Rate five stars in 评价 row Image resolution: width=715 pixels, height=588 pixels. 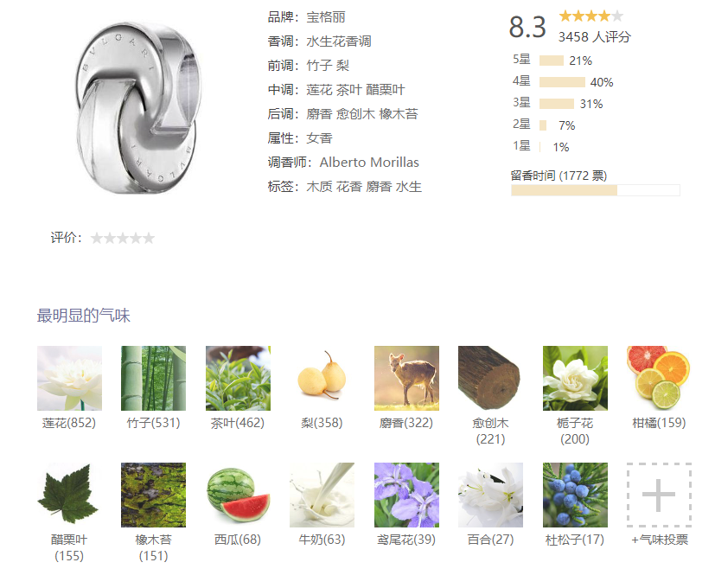point(149,238)
